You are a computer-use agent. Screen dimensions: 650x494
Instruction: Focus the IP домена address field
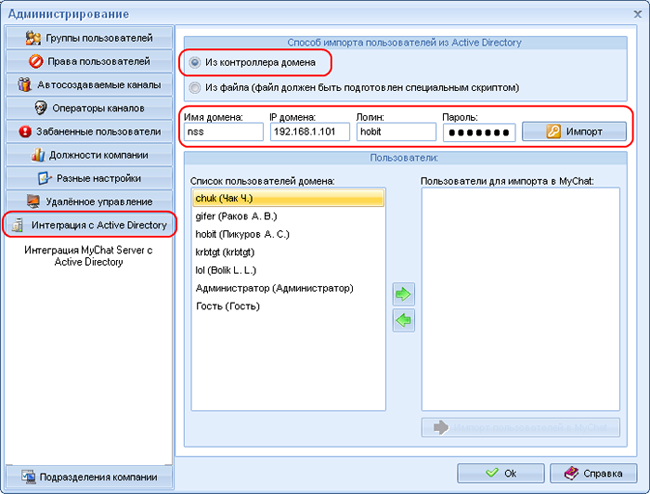coord(307,133)
